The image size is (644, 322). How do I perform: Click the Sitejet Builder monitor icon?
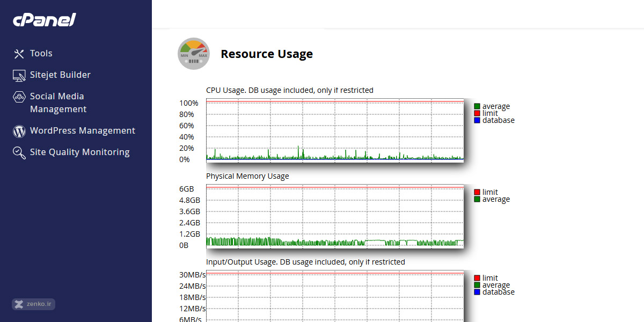coord(19,75)
